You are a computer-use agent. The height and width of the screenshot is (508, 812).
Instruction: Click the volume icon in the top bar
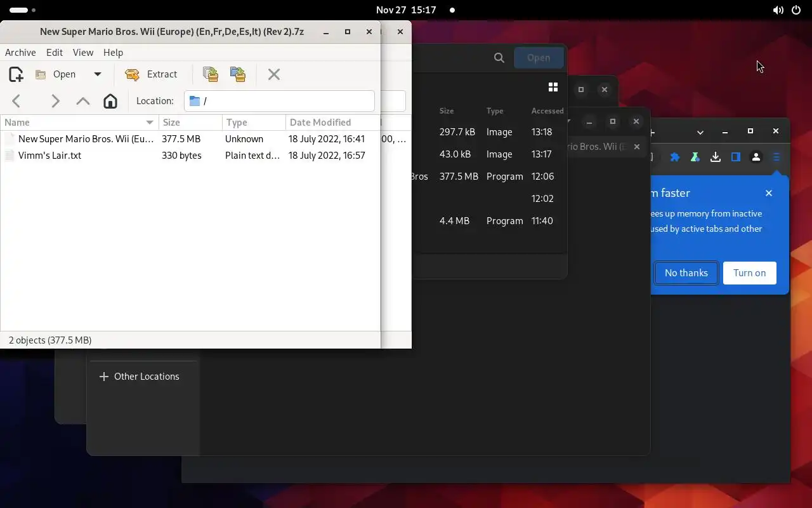tap(778, 10)
